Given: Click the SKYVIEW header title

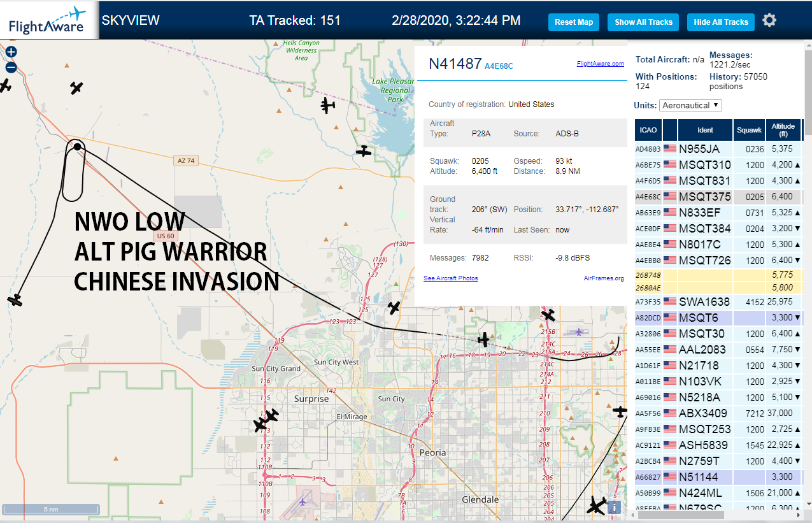Looking at the screenshot, I should pos(131,20).
